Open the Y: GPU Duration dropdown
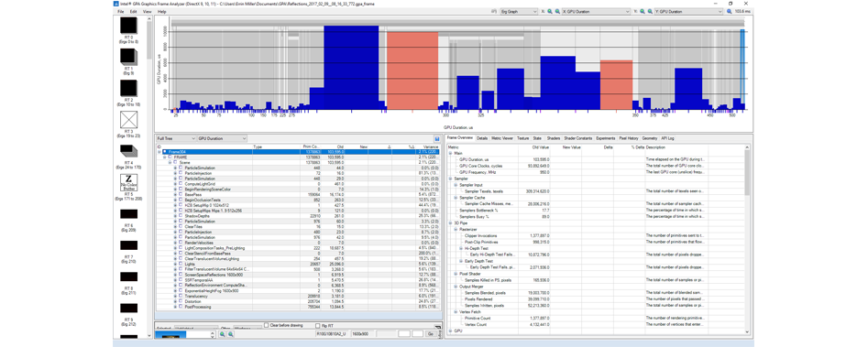 coord(688,11)
